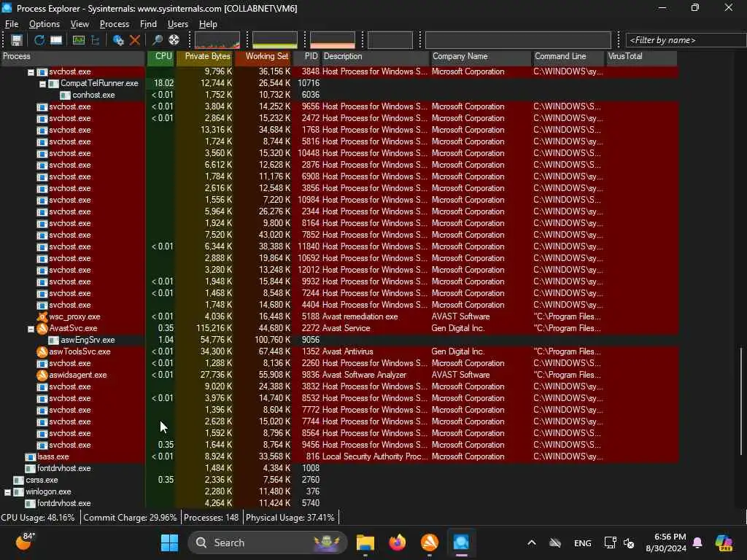Select the fontdrvhost.exe PID 5740 row
This screenshot has height=560, width=747.
[x=339, y=503]
